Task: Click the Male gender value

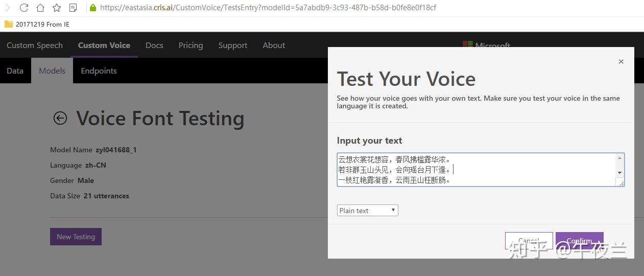Action: click(86, 180)
